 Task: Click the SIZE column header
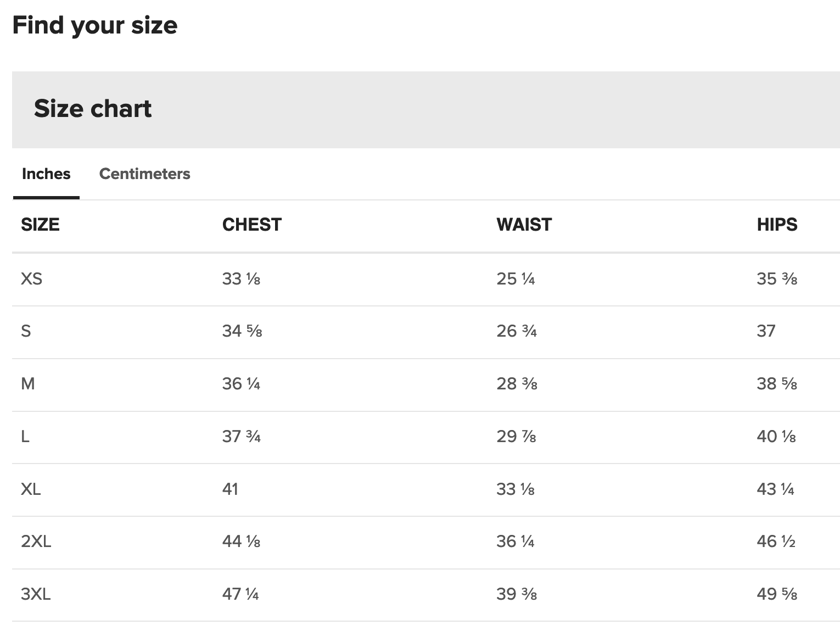click(40, 224)
